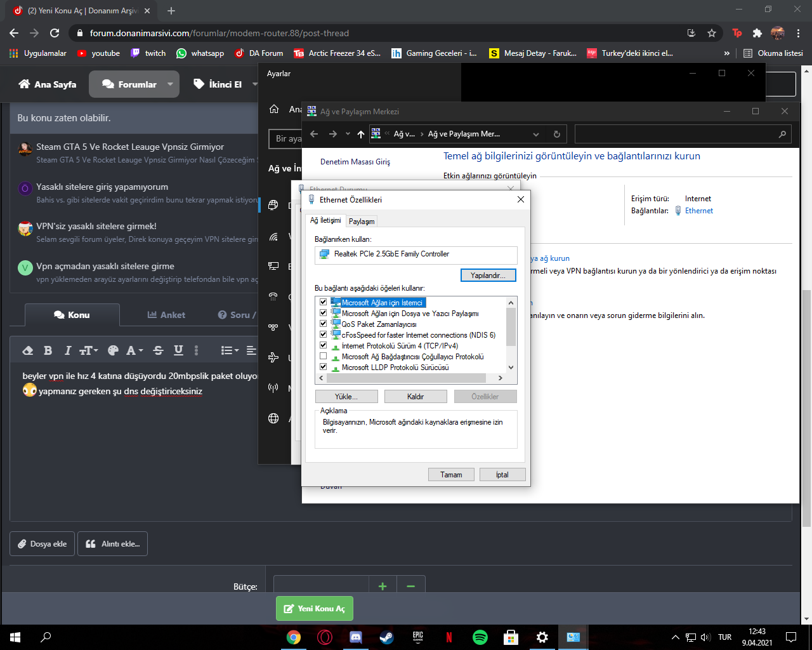
Task: Switch to the Anket tab
Action: click(167, 315)
